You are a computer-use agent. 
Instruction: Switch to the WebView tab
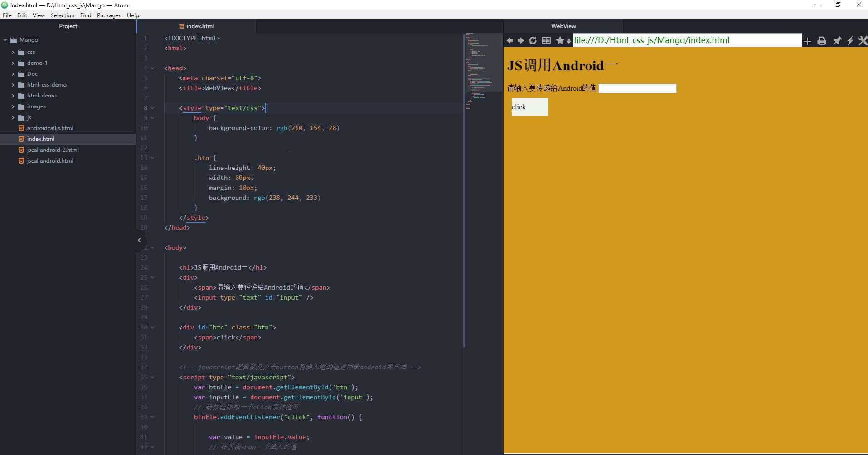point(563,26)
